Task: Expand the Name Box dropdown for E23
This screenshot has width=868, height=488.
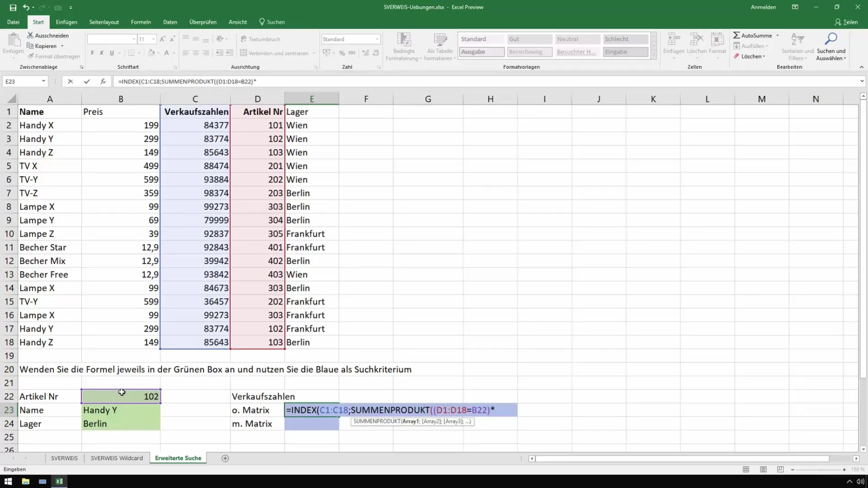Action: [43, 81]
